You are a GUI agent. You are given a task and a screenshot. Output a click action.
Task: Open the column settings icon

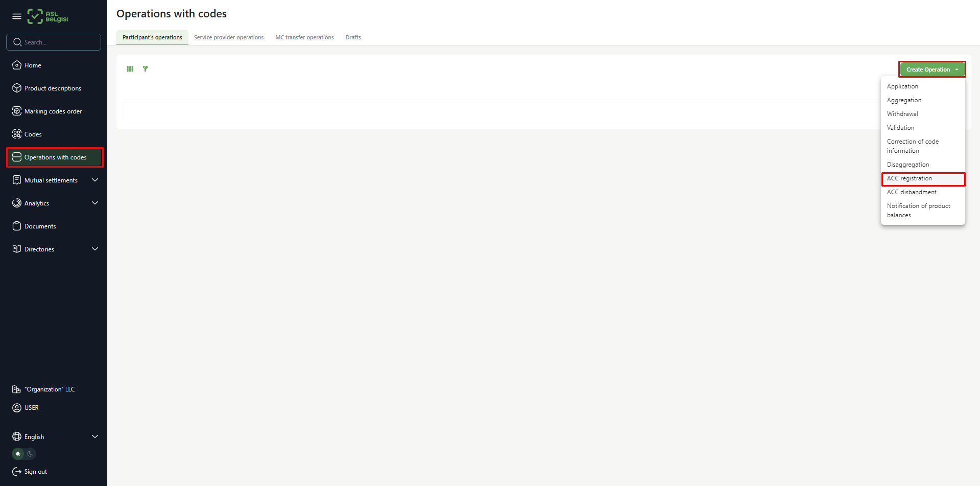130,69
